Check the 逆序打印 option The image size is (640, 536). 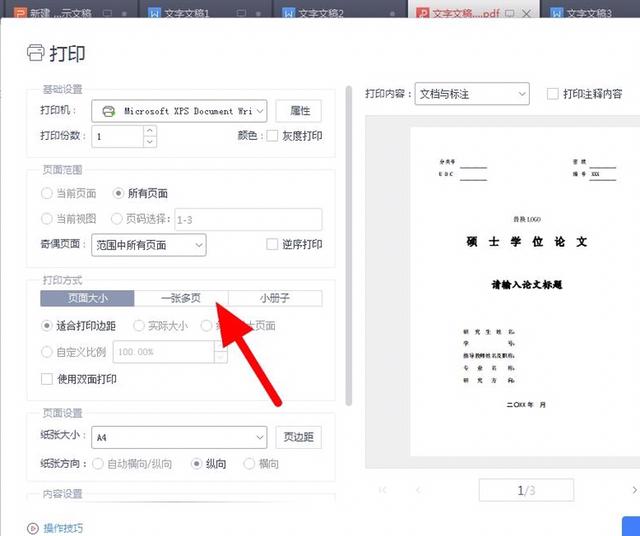pyautogui.click(x=272, y=244)
